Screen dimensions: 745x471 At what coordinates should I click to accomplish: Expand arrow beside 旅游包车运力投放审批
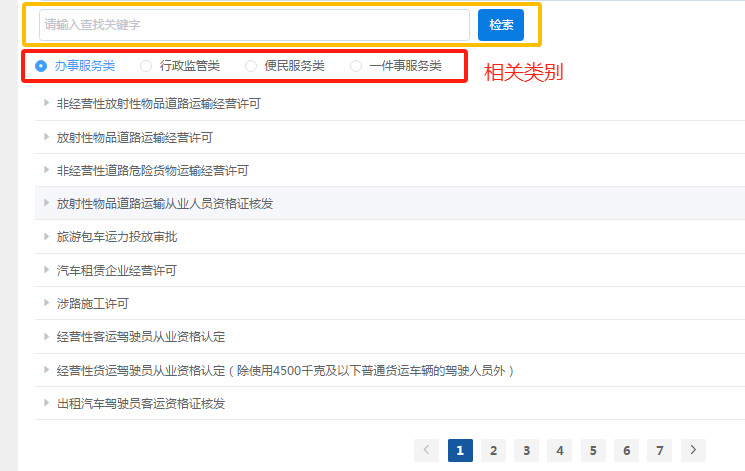tap(46, 237)
